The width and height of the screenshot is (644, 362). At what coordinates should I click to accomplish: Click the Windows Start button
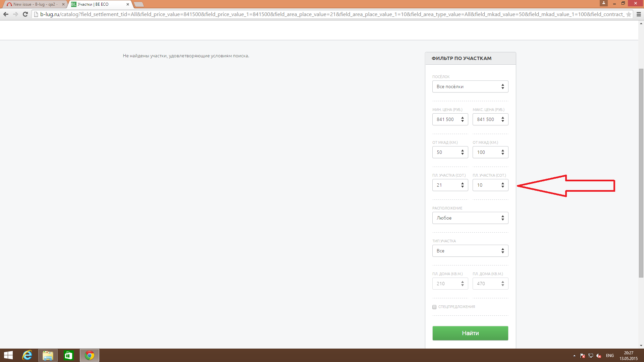click(8, 355)
